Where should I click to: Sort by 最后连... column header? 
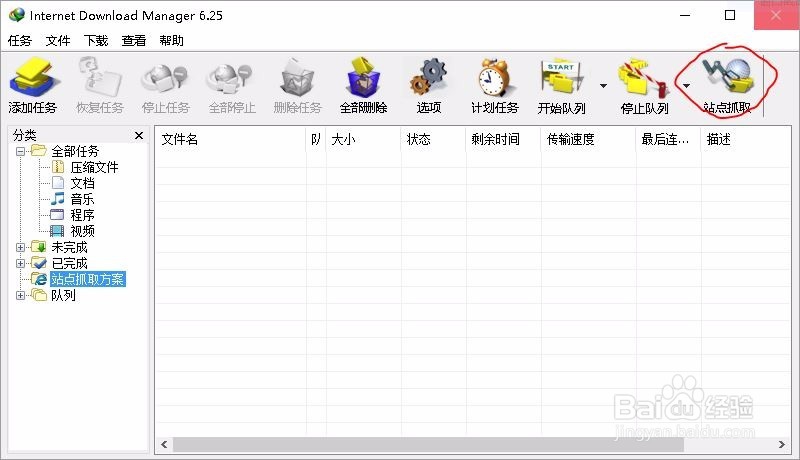click(669, 139)
